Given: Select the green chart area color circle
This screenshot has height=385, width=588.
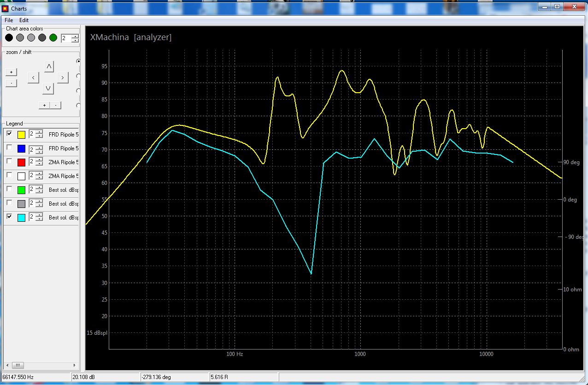Looking at the screenshot, I should (53, 38).
